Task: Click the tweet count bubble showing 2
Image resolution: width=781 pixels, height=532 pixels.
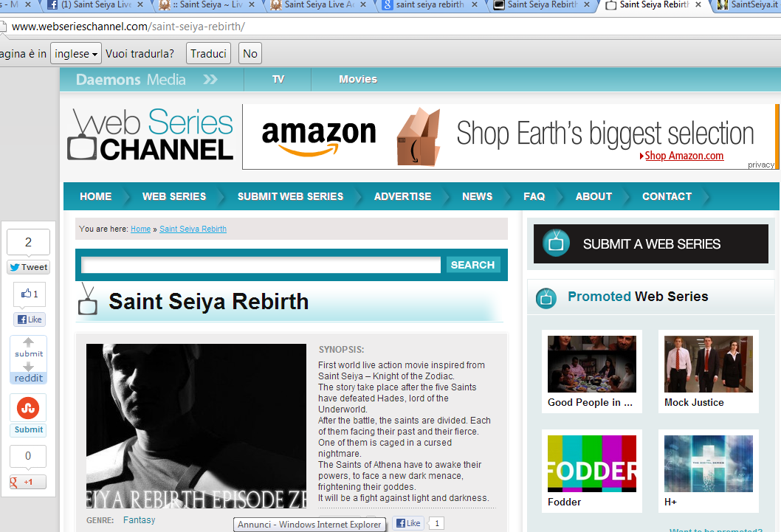Action: click(28, 242)
